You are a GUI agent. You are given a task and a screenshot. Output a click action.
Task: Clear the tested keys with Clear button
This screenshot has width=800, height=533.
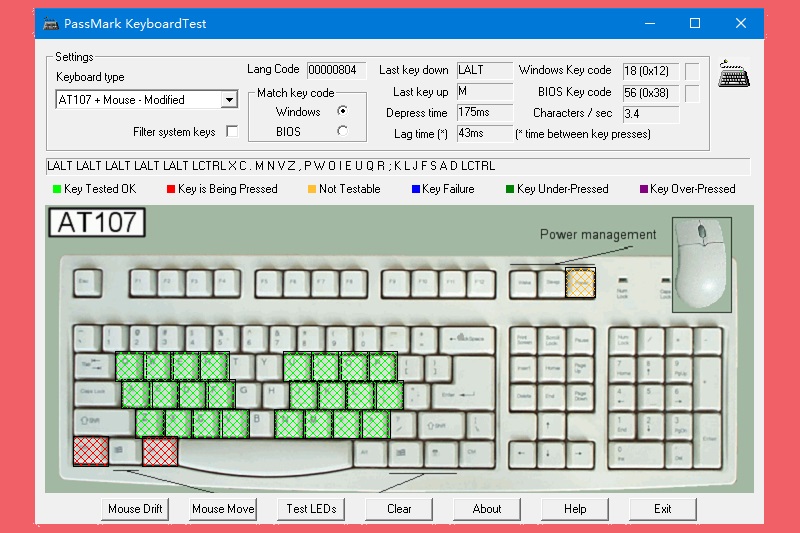[399, 509]
